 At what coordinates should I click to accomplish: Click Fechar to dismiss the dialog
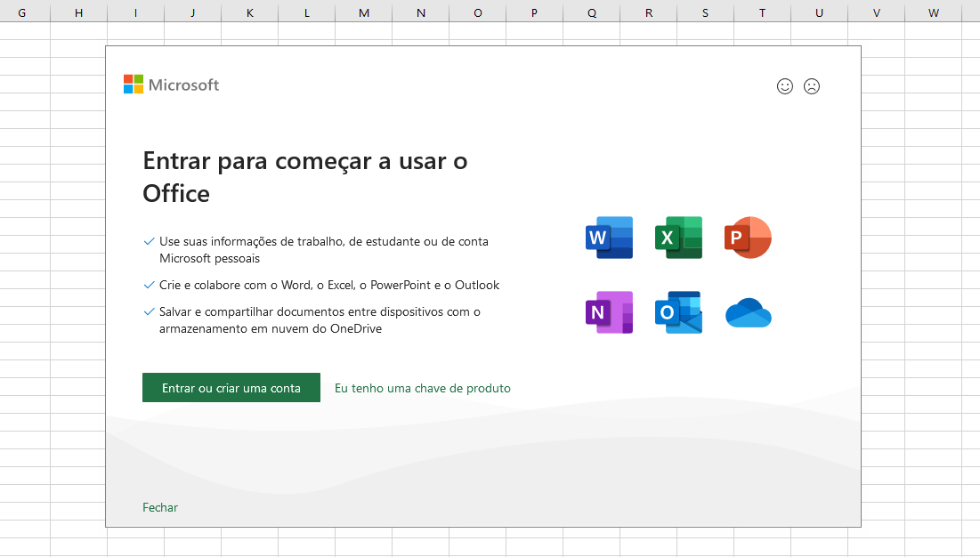(x=160, y=507)
